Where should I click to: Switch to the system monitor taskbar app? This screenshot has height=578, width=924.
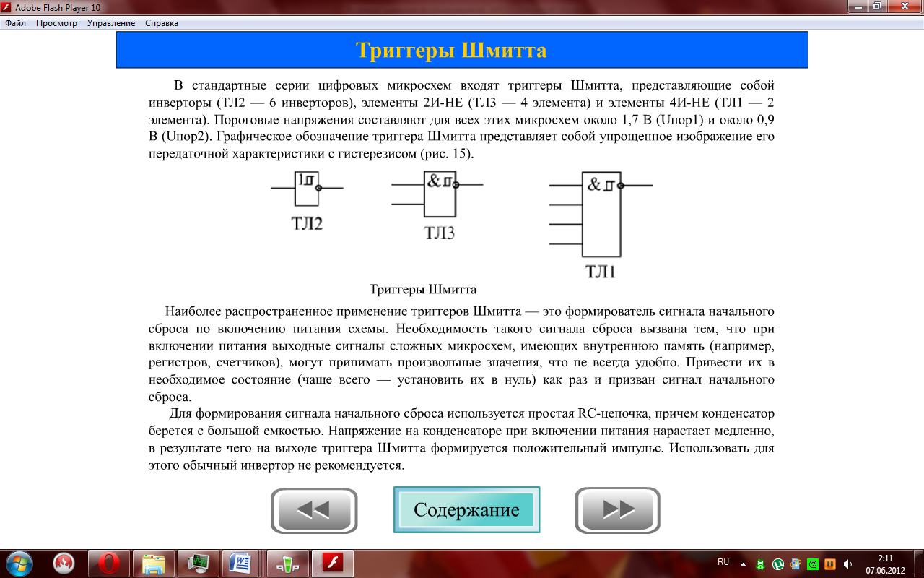click(199, 563)
